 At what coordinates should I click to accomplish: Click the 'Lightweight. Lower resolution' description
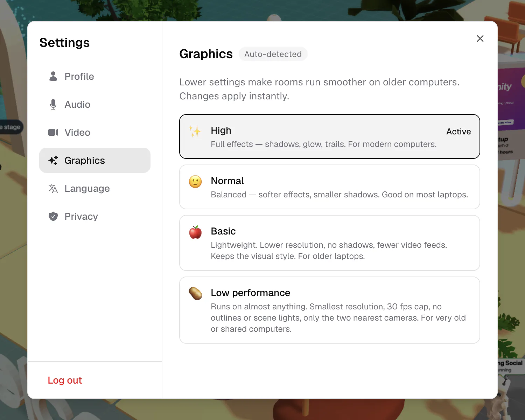click(329, 251)
